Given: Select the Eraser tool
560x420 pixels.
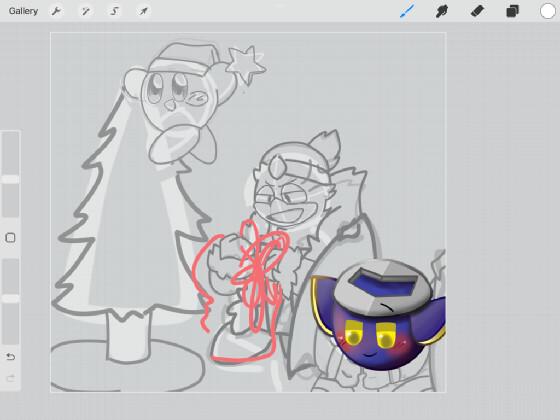Looking at the screenshot, I should click(478, 11).
